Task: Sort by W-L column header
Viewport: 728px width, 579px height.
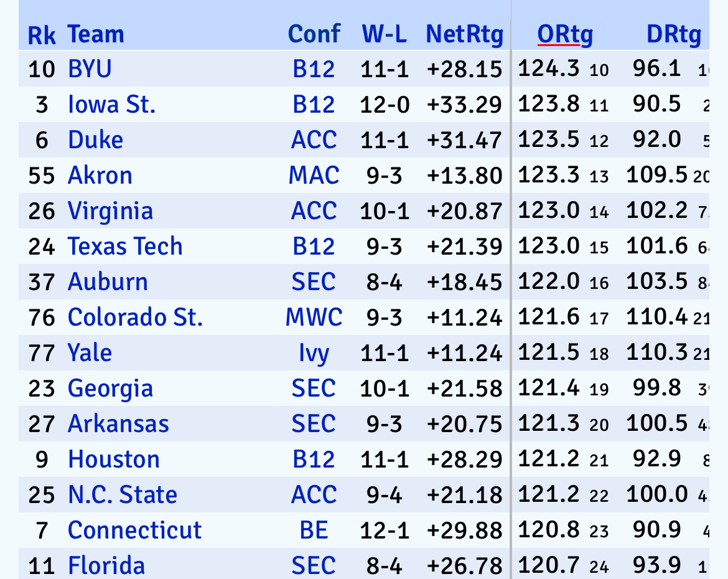Action: click(385, 34)
